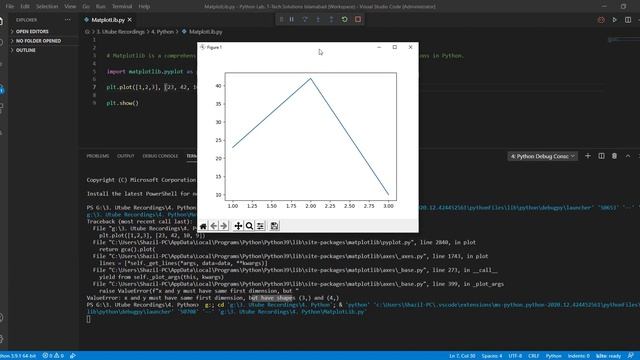Click the 4. Python breadcrumb folder
Viewport: 640px width, 360px height.
(x=162, y=32)
